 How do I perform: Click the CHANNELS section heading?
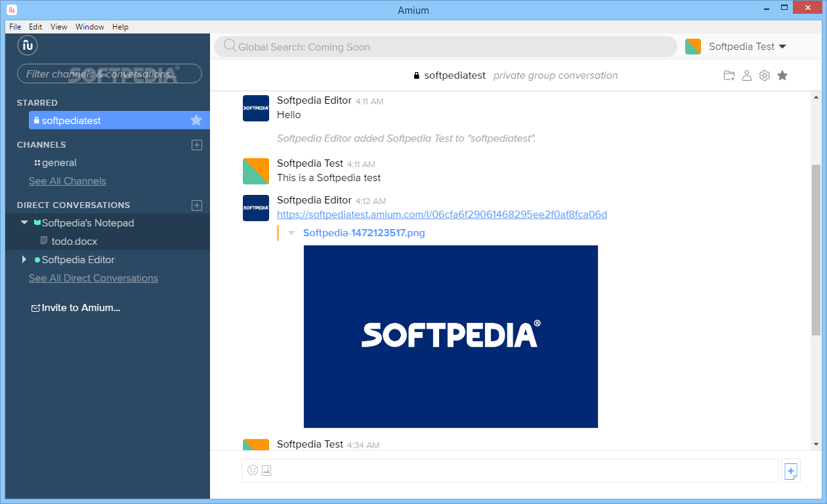(x=41, y=145)
